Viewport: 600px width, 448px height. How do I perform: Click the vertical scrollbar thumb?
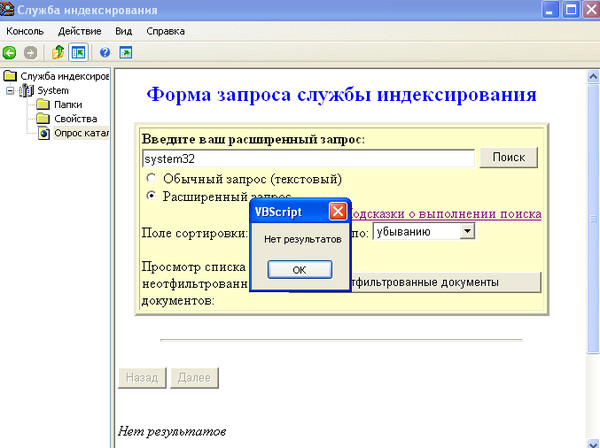coord(593,218)
